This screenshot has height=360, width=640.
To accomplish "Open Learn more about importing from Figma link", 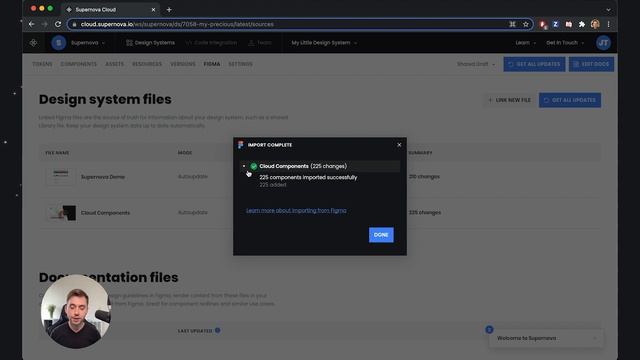I will pos(296,211).
